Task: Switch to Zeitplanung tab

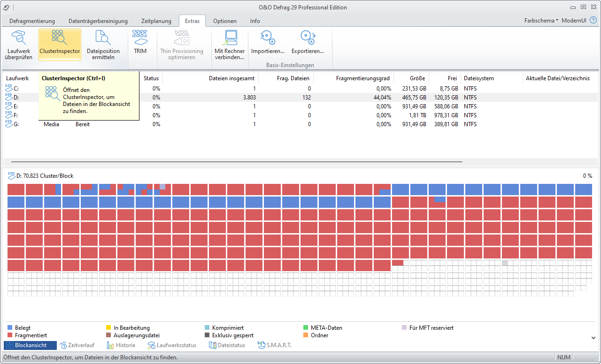Action: (155, 21)
